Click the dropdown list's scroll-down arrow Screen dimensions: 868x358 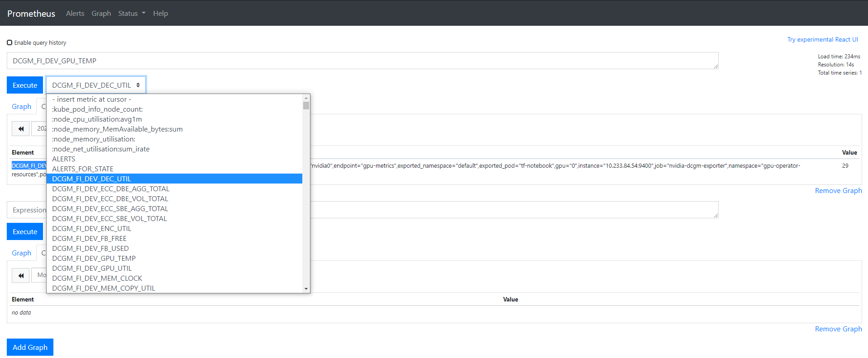[x=306, y=289]
